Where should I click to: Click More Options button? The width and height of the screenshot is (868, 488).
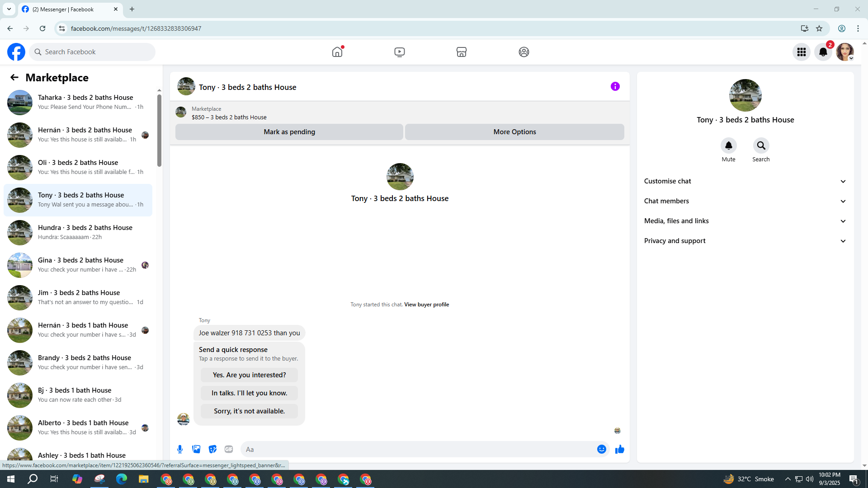click(x=514, y=132)
